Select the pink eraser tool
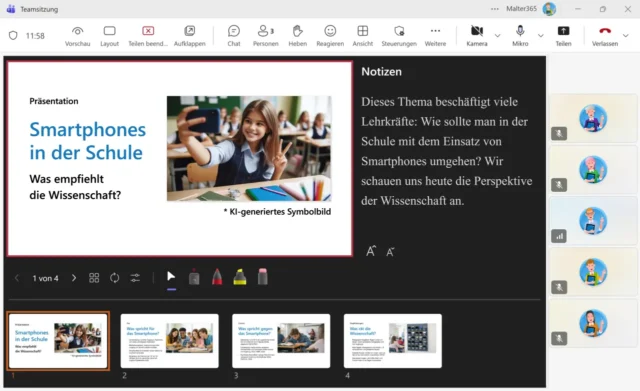This screenshot has width=640, height=391. [262, 277]
